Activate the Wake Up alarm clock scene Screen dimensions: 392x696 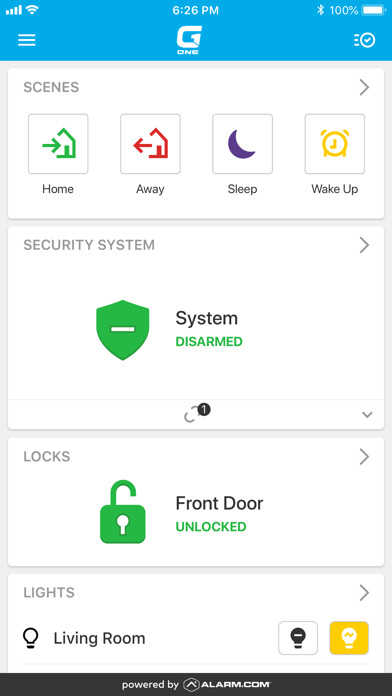335,144
